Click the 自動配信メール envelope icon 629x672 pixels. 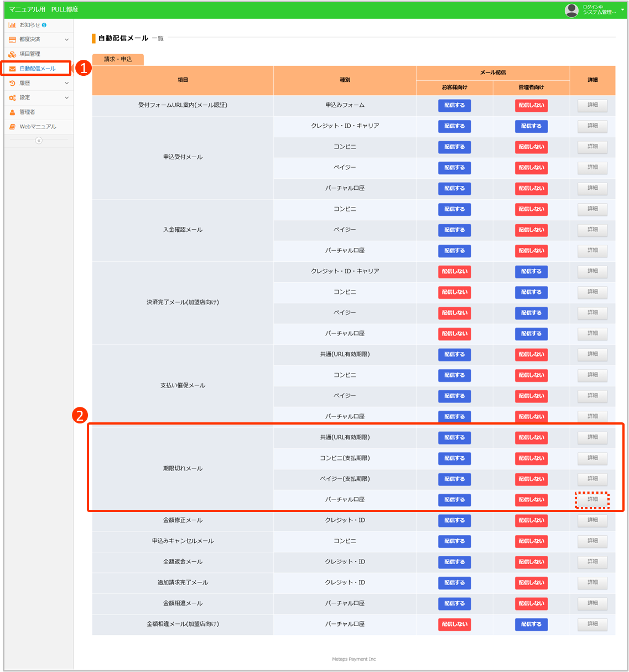pyautogui.click(x=12, y=69)
